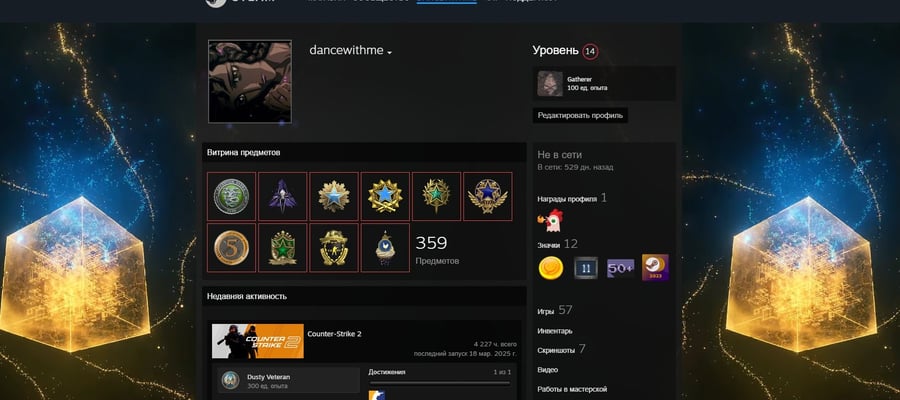Open the Игры 57 games link
This screenshot has height=400, width=900.
555,310
